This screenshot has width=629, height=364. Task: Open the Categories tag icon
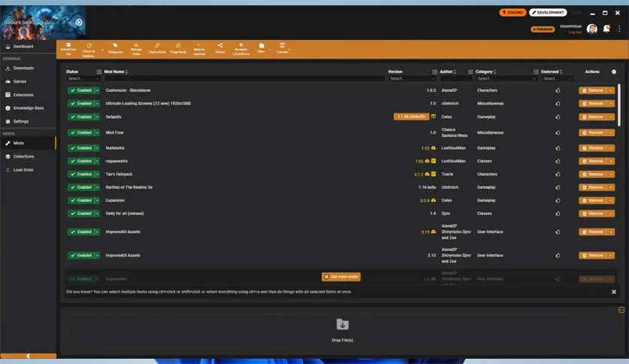[x=115, y=45]
